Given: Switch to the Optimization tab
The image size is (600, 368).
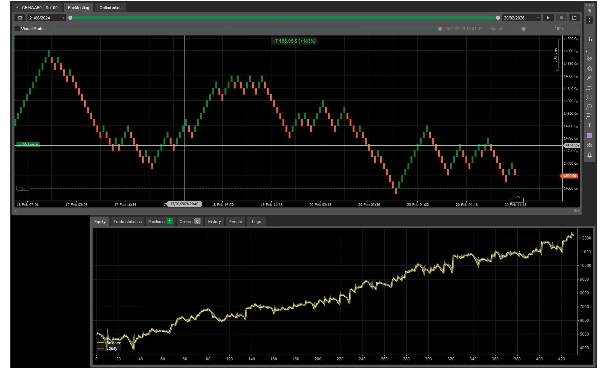Looking at the screenshot, I should coord(110,8).
